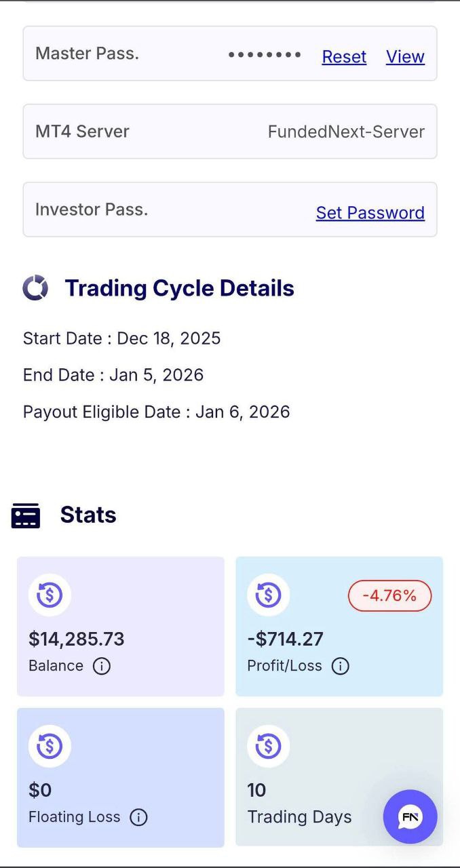
Task: Click the dollar icon on Floating Loss card
Action: (50, 746)
